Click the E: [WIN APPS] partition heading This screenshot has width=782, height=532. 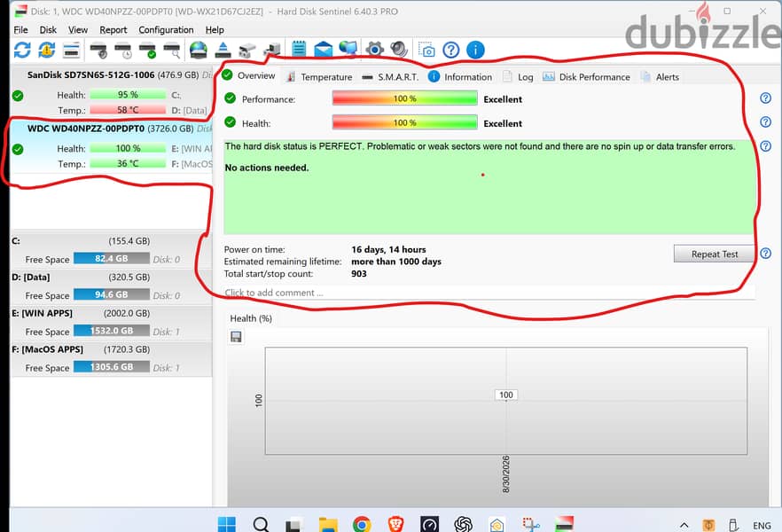click(x=42, y=313)
